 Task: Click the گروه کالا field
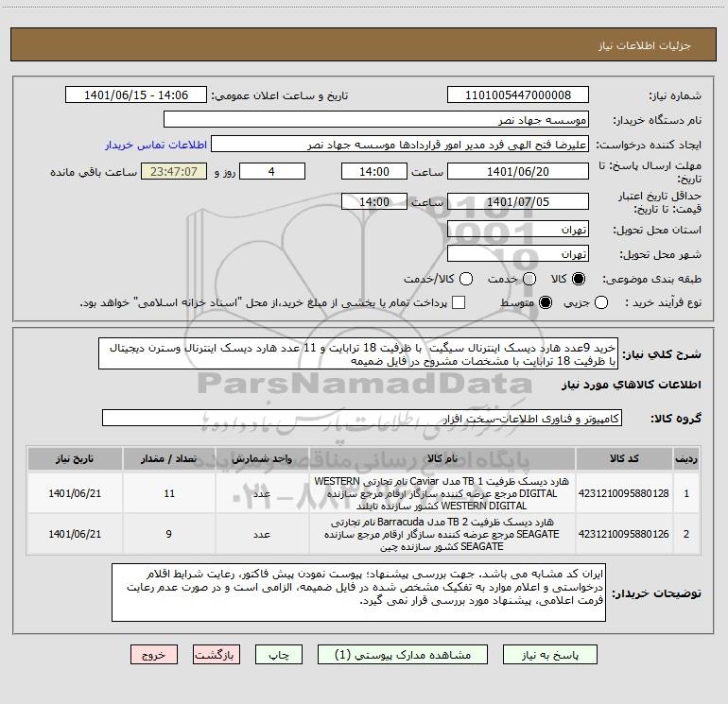point(362,418)
